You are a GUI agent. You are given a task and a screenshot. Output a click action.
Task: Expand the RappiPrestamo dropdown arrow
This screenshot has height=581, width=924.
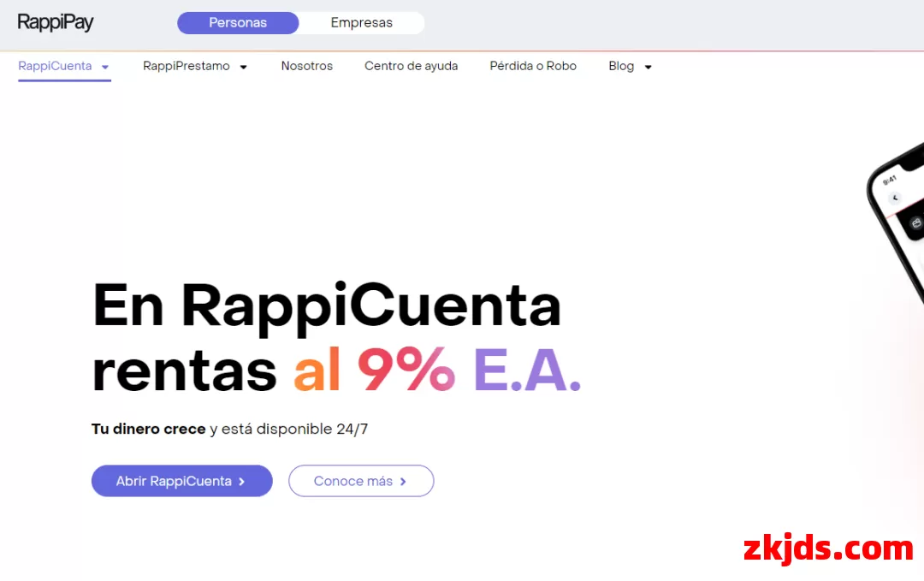pos(243,68)
